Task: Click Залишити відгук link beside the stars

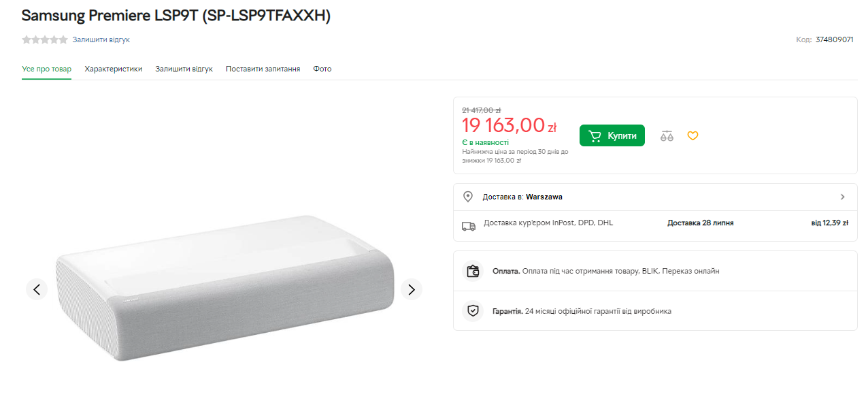Action: tap(101, 39)
